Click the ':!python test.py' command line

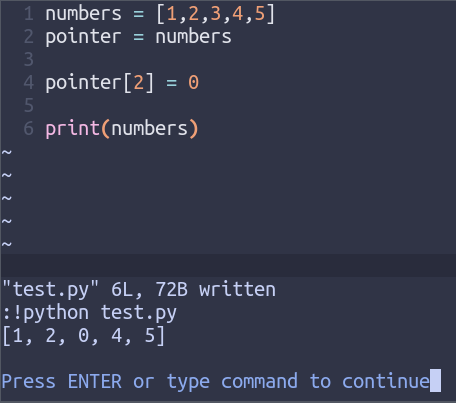(89, 313)
